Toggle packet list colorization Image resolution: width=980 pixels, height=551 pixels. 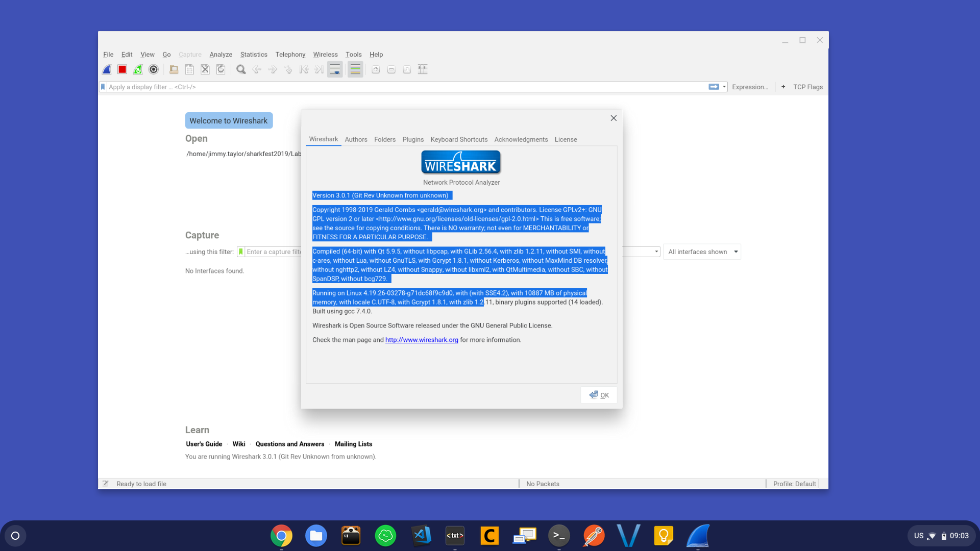pyautogui.click(x=355, y=69)
